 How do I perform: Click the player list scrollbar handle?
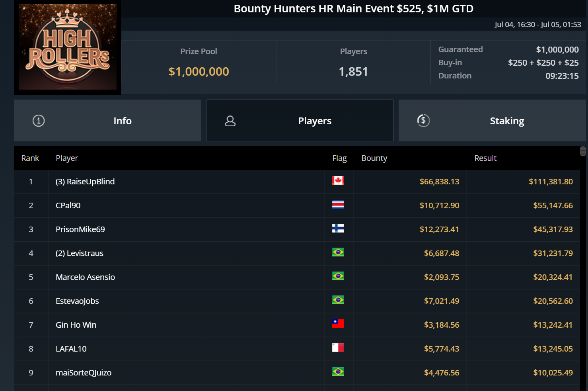583,151
